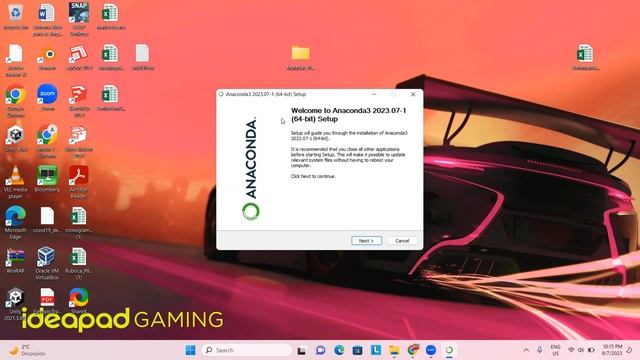Screen dimensions: 640x360
Task: Open the clock and date flyout
Action: [x=612, y=350]
